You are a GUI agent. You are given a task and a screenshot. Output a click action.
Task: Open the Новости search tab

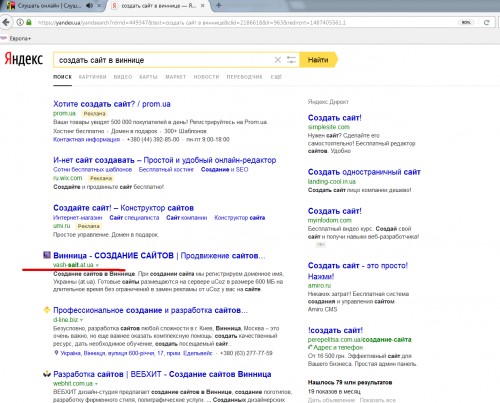[206, 77]
